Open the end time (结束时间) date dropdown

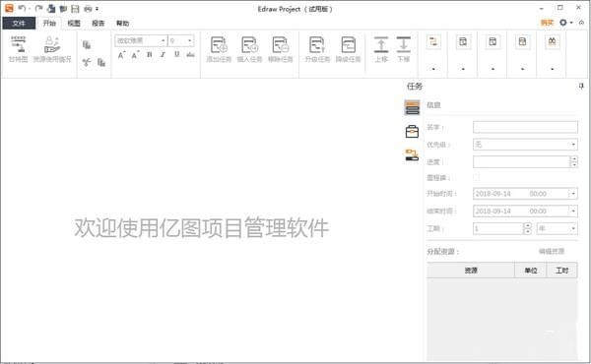point(573,211)
